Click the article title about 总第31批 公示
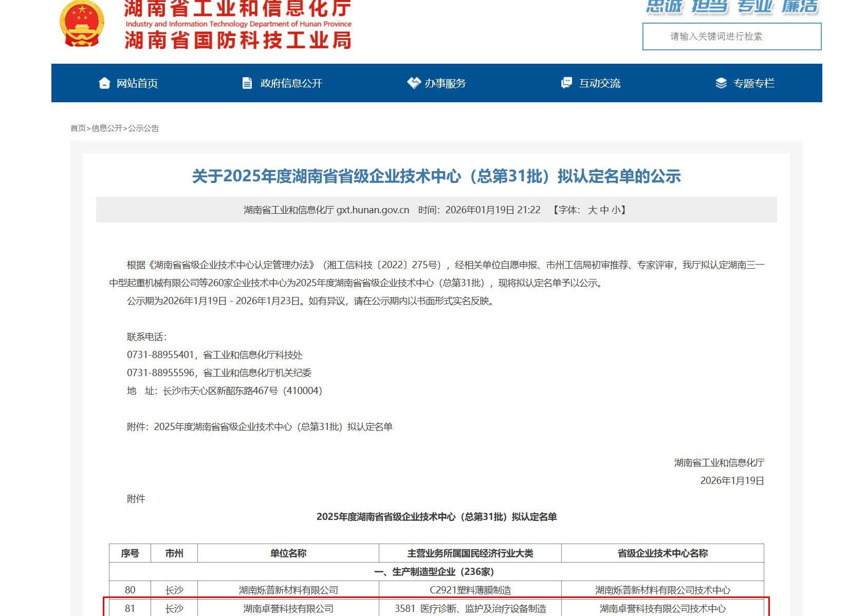 tap(436, 176)
